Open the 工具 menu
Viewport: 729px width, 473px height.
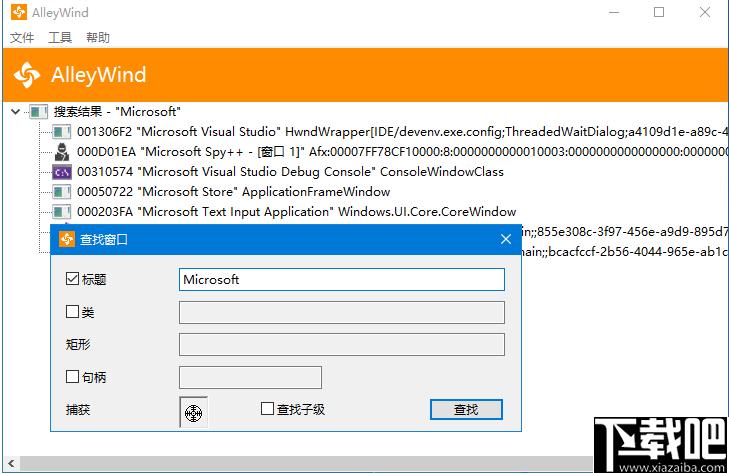pos(60,38)
